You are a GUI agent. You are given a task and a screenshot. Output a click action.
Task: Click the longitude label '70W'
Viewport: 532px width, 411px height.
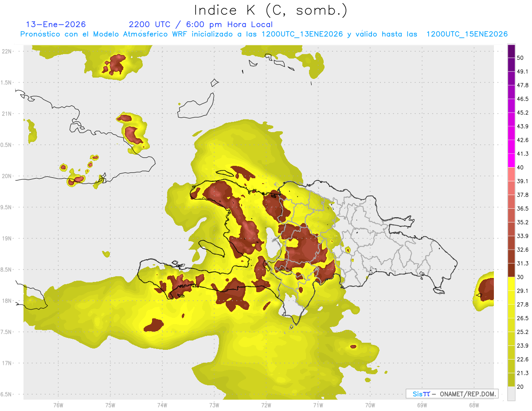370,405
